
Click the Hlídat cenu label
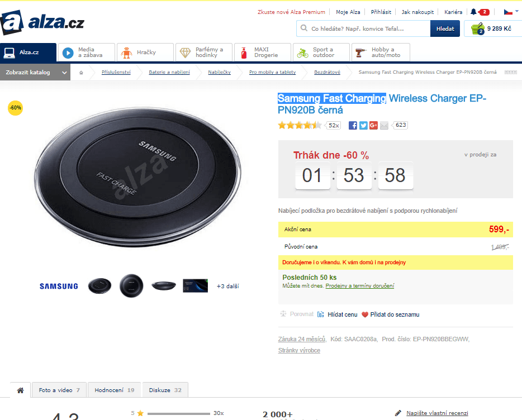point(343,314)
